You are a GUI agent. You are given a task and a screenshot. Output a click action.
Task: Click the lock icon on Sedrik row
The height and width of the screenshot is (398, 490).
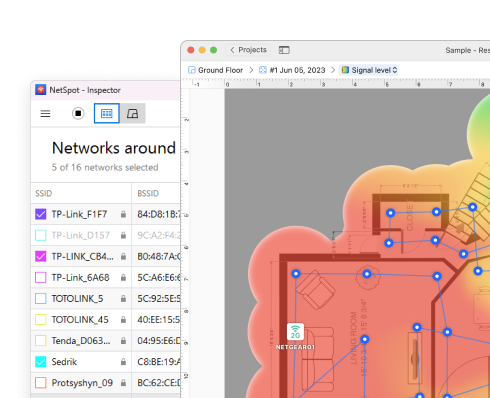click(x=123, y=362)
